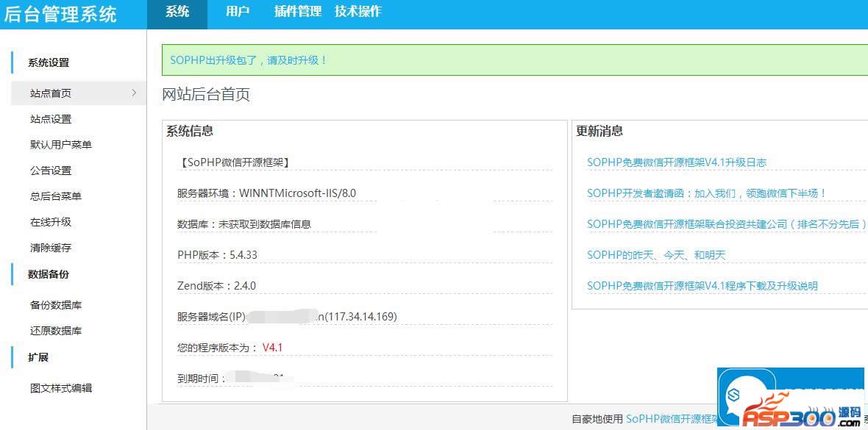Screen dimensions: 868x430
Task: Click the Zend版本：2.4.0 row
Action: point(364,285)
